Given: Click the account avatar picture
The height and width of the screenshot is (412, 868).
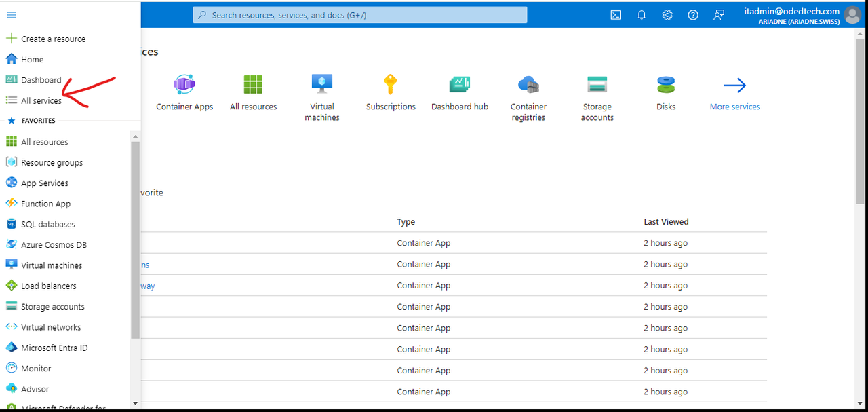Looking at the screenshot, I should click(852, 15).
